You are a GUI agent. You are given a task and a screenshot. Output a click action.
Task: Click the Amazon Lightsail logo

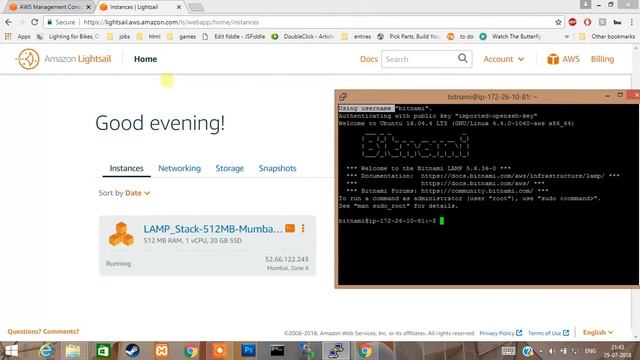click(x=63, y=59)
